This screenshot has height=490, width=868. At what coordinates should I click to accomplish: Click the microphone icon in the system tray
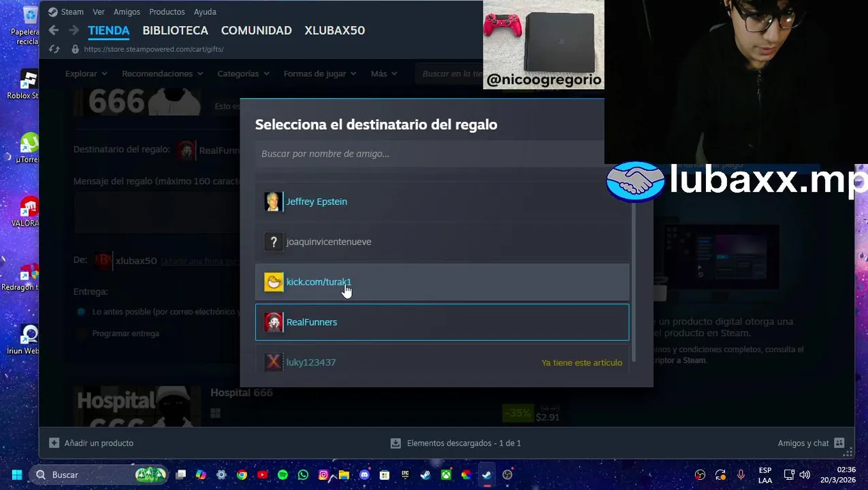pos(741,475)
